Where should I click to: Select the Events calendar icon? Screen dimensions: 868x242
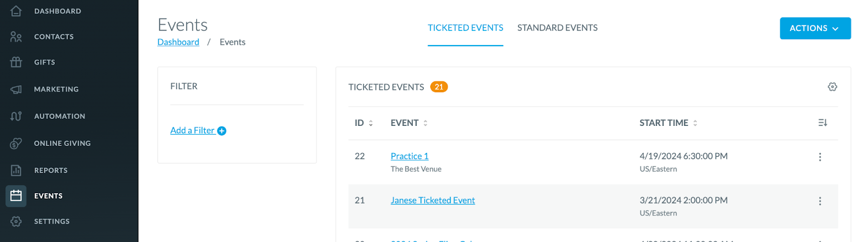16,196
